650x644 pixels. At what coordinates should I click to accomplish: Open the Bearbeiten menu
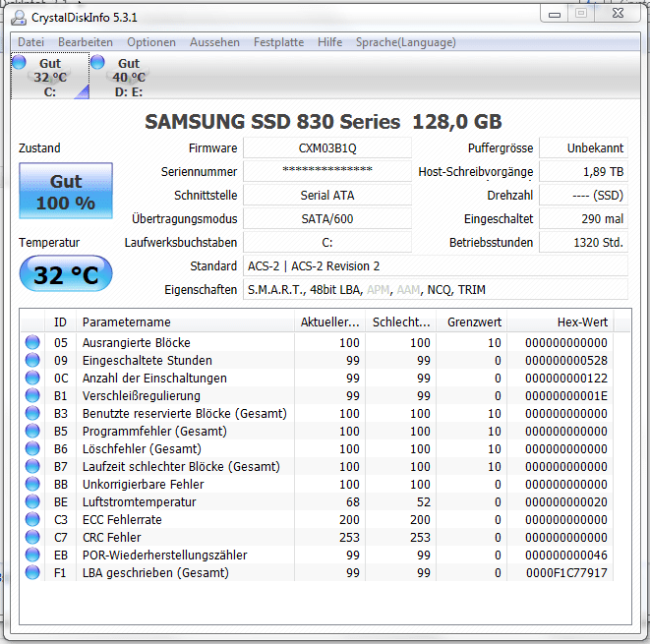coord(86,42)
